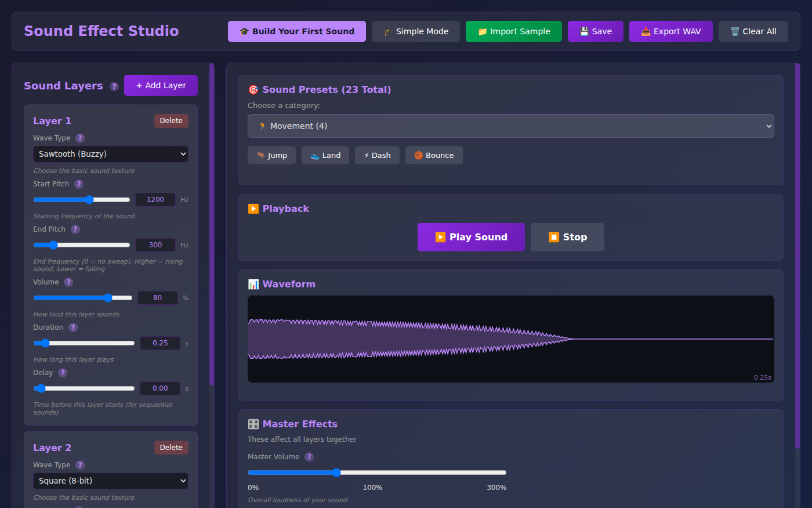The image size is (812, 508).
Task: Click Start Pitch value field 1200
Action: [x=155, y=200]
